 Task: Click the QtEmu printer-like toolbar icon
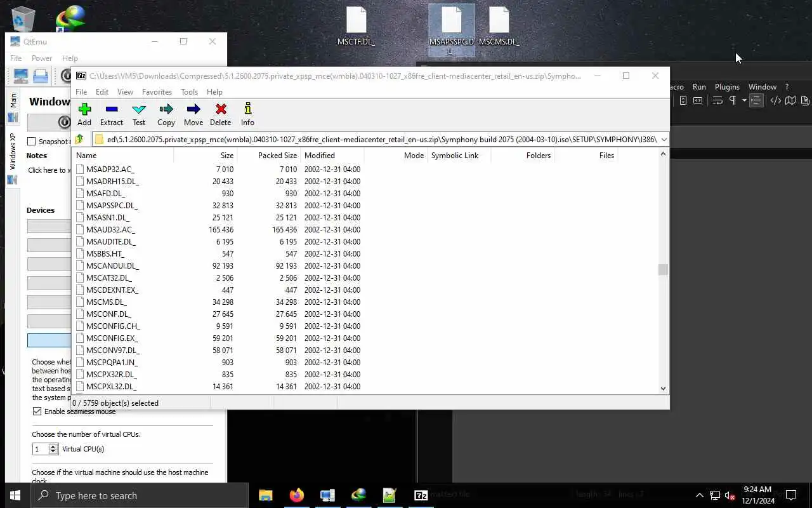pos(41,76)
